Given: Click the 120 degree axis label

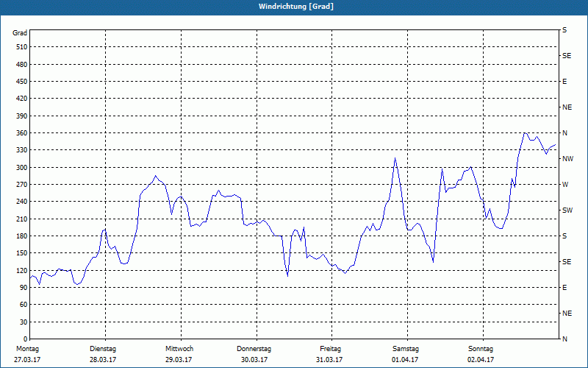Looking at the screenshot, I should pyautogui.click(x=22, y=270).
